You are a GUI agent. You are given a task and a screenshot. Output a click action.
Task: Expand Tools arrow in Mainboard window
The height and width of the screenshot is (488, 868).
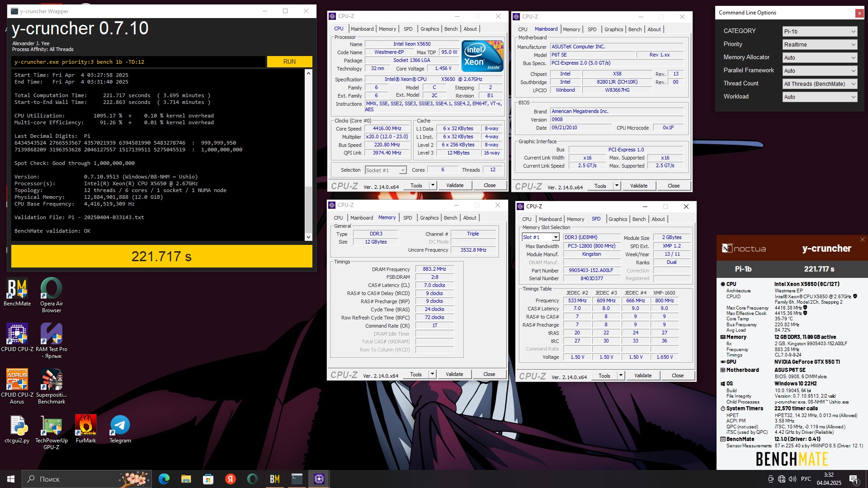click(617, 186)
